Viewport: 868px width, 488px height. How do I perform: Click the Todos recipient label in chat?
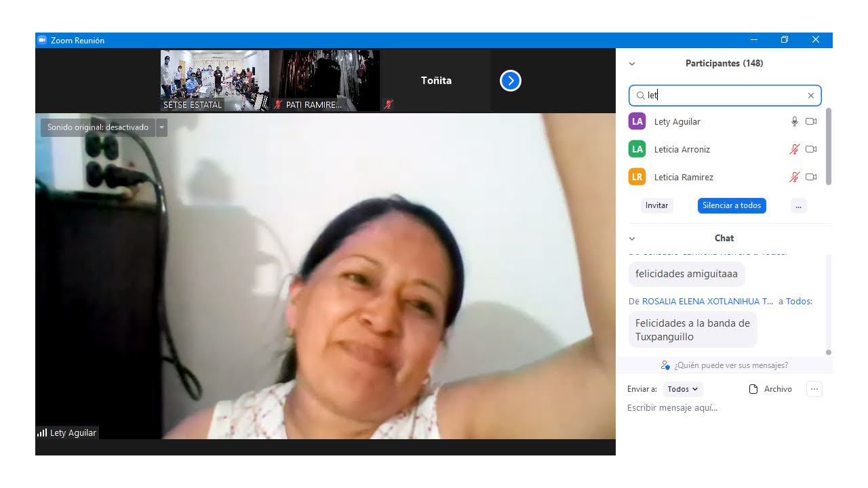tap(799, 301)
